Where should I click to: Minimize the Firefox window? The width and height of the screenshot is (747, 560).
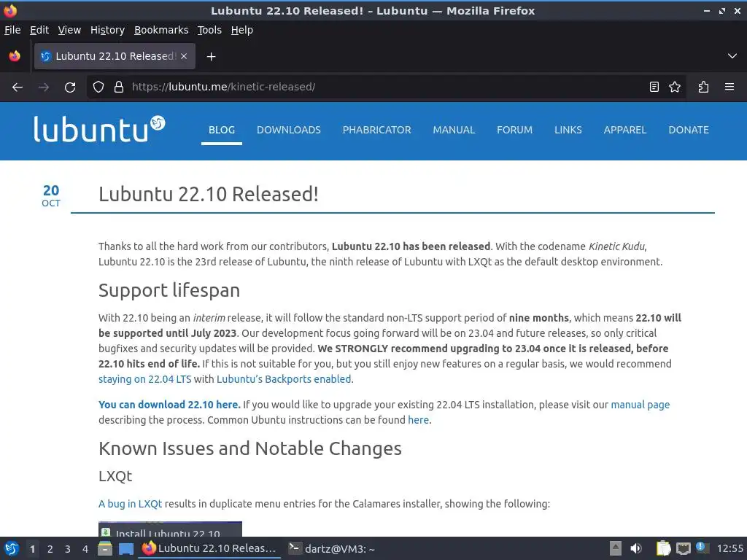click(707, 10)
